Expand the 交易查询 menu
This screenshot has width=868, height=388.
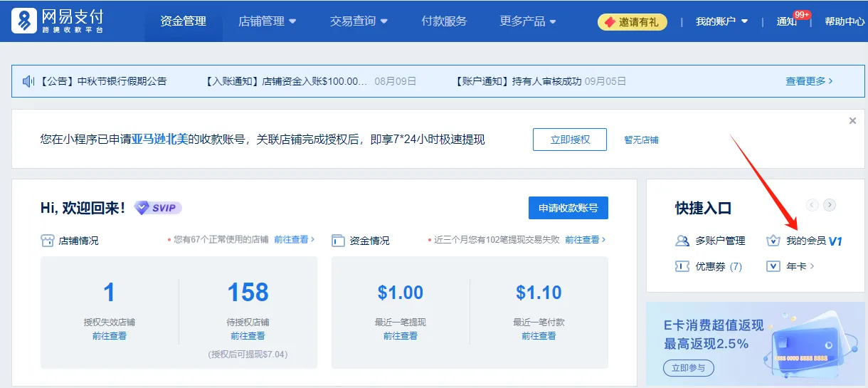pos(359,21)
